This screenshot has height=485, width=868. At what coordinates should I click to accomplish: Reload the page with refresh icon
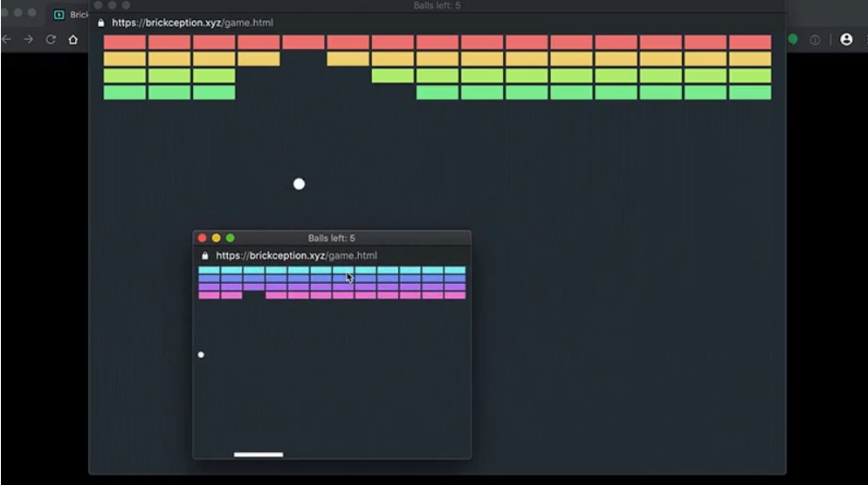[51, 39]
